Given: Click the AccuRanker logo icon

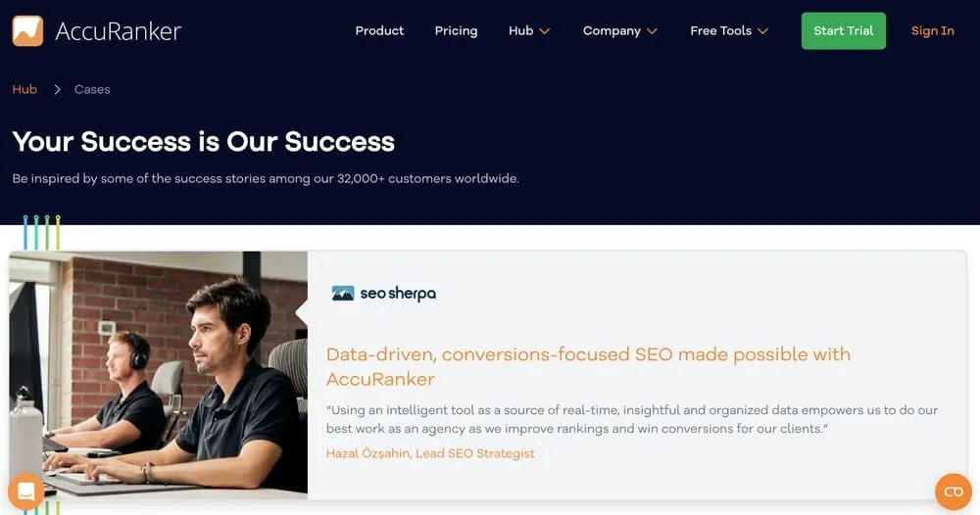Looking at the screenshot, I should pos(27,30).
